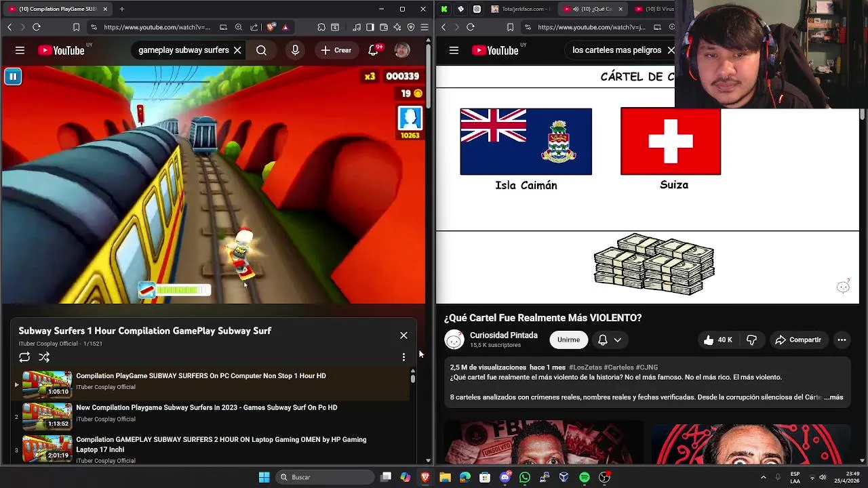Switch to the '¿Qué Ca' YouTube tab
The height and width of the screenshot is (488, 868).
593,9
